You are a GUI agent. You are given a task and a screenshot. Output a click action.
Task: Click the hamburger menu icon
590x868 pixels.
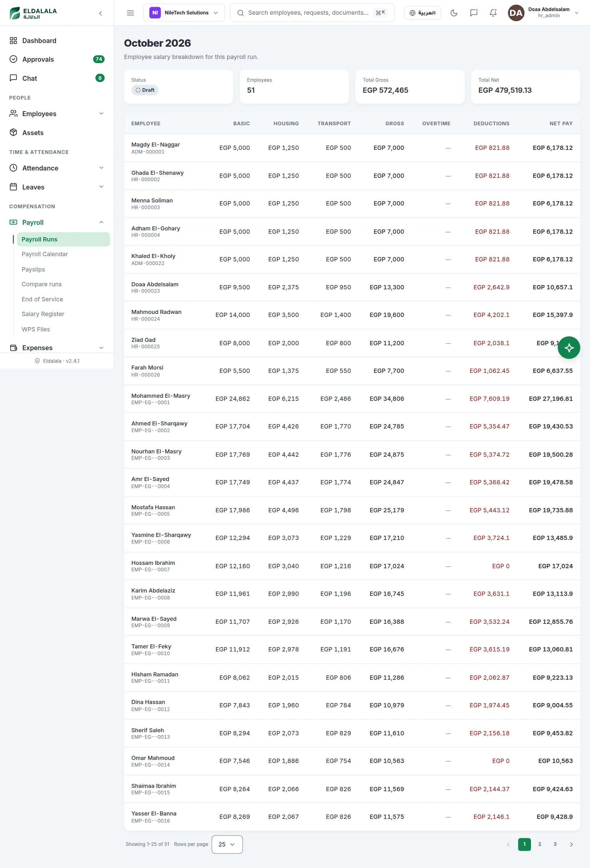(130, 13)
